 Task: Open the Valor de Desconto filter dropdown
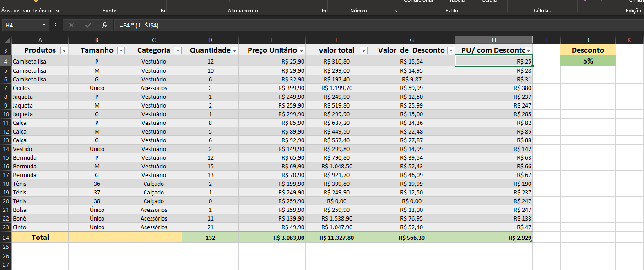tap(451, 50)
